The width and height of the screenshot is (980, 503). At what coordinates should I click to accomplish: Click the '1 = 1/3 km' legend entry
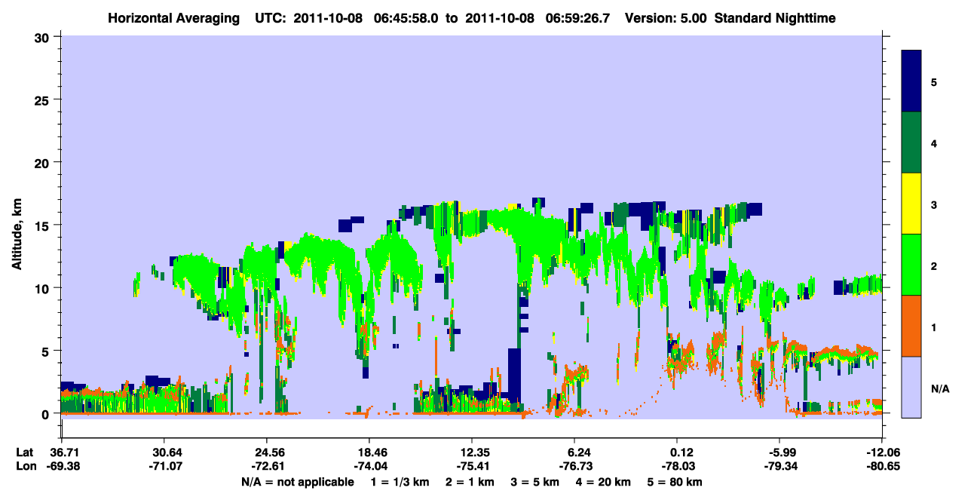(x=399, y=482)
